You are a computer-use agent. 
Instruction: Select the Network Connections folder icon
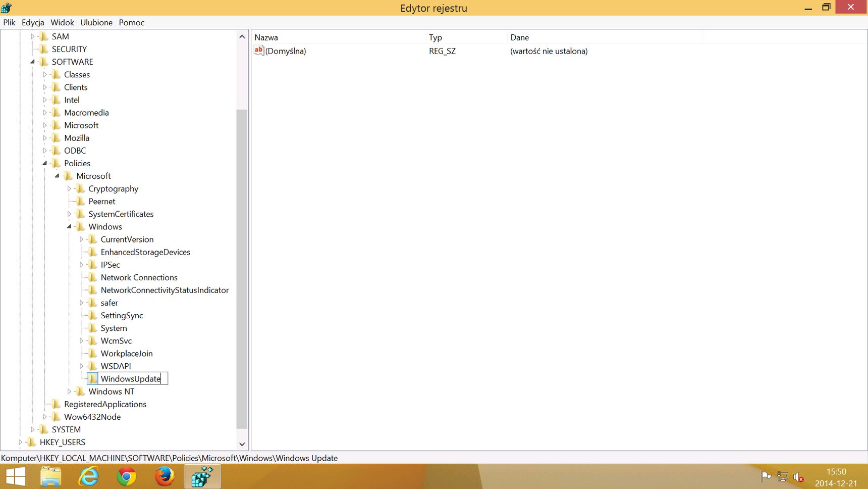coord(92,277)
